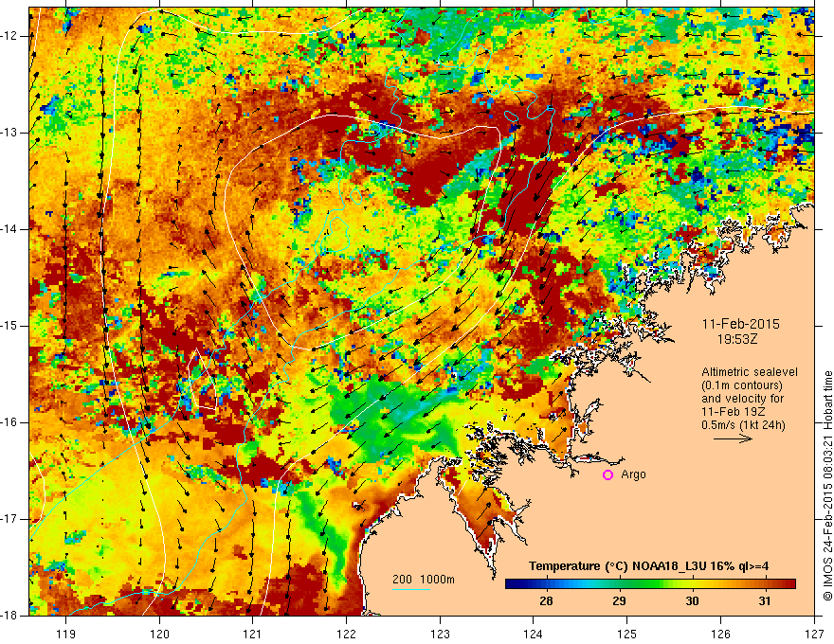Click the 0.5m/s velocity scale arrow
Viewport: 834px width, 644px height.
(733, 438)
